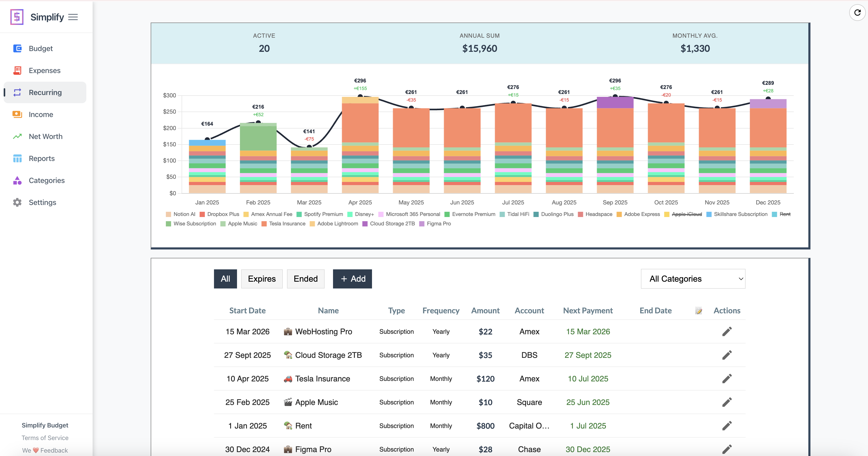This screenshot has height=456, width=868.
Task: Filter list by Expires
Action: [x=262, y=279]
